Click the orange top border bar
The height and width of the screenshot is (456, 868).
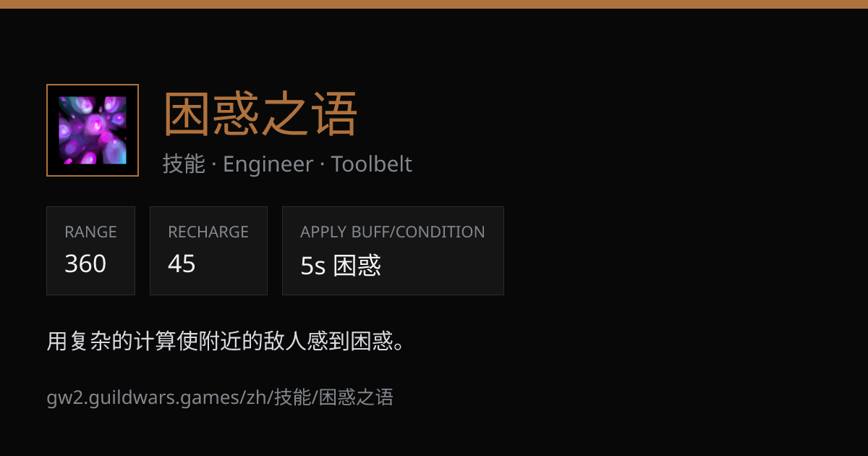pos(434,4)
